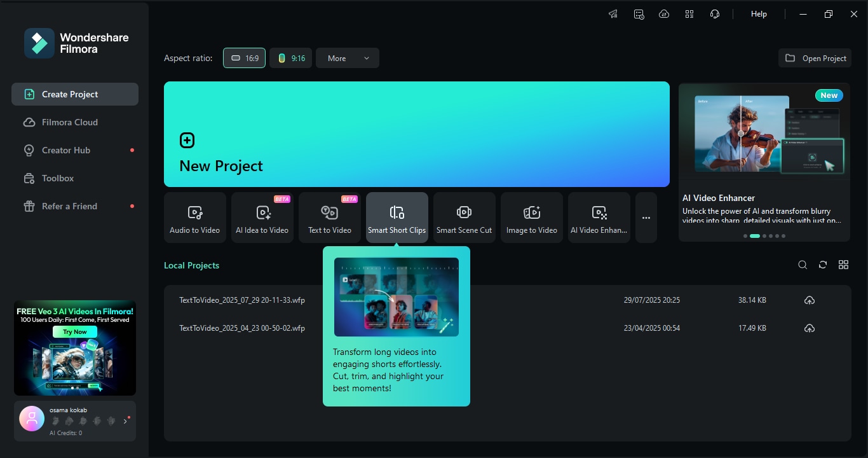Switch to the 9:16 aspect ratio
The image size is (868, 458).
click(x=290, y=58)
